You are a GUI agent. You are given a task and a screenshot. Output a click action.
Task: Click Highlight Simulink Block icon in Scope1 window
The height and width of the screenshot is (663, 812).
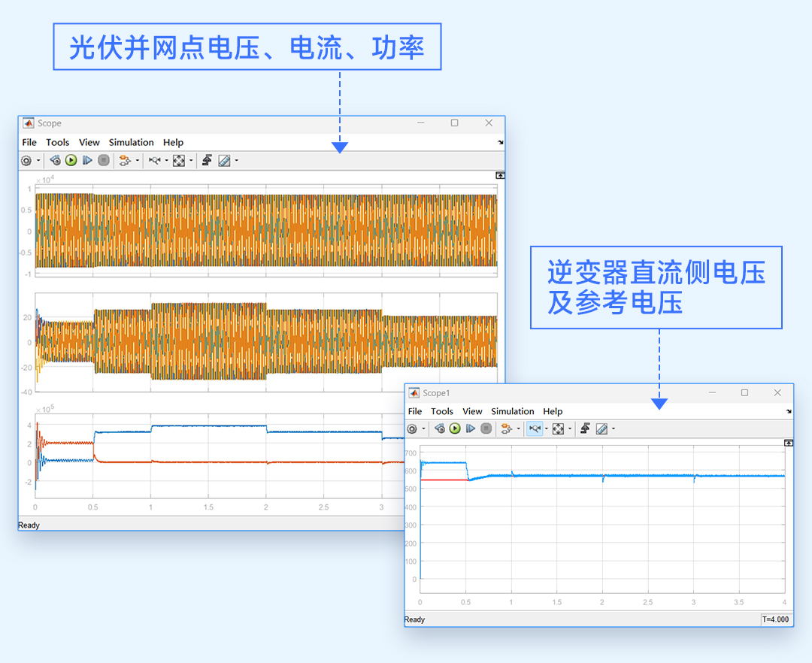click(x=506, y=428)
